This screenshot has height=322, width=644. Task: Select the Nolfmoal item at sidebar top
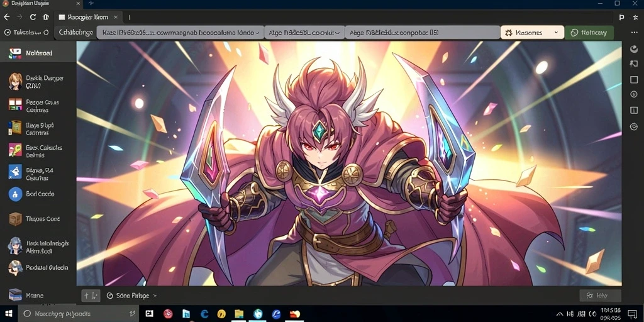38,53
